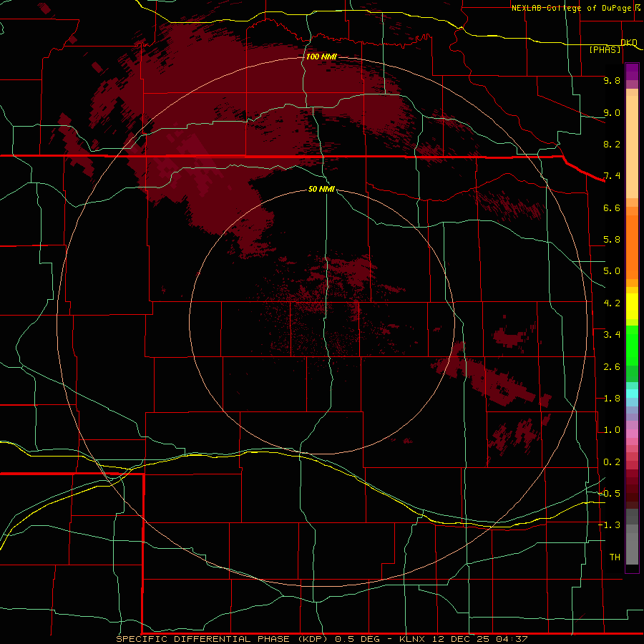Viewport: 644px width, 644px height.
Task: Click the -1.3 scale value
Action: pyautogui.click(x=609, y=525)
